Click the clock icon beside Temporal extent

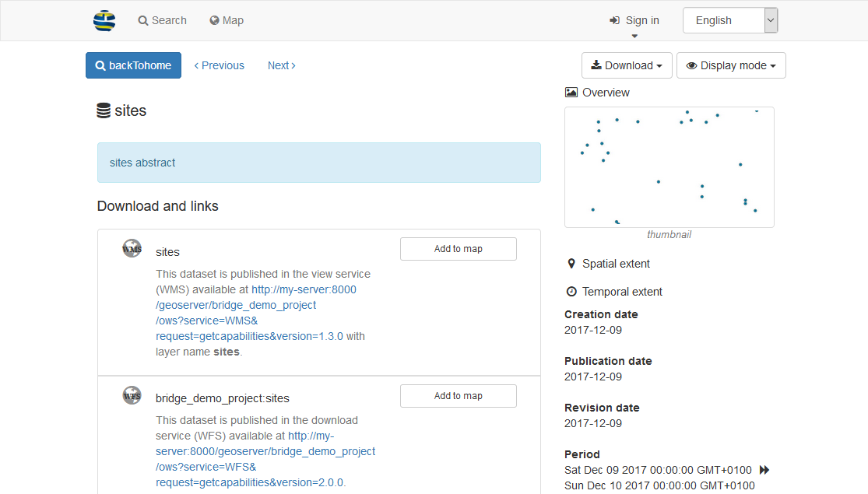pyautogui.click(x=571, y=291)
